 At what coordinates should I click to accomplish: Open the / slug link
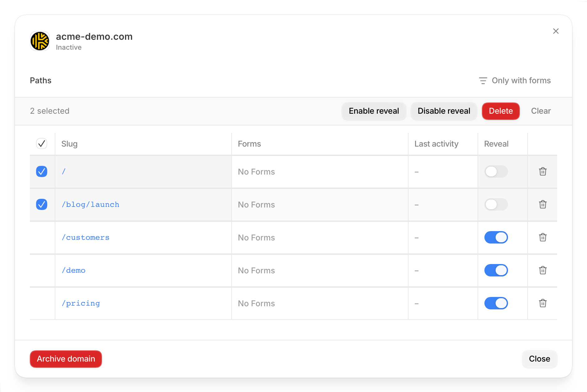(x=64, y=171)
